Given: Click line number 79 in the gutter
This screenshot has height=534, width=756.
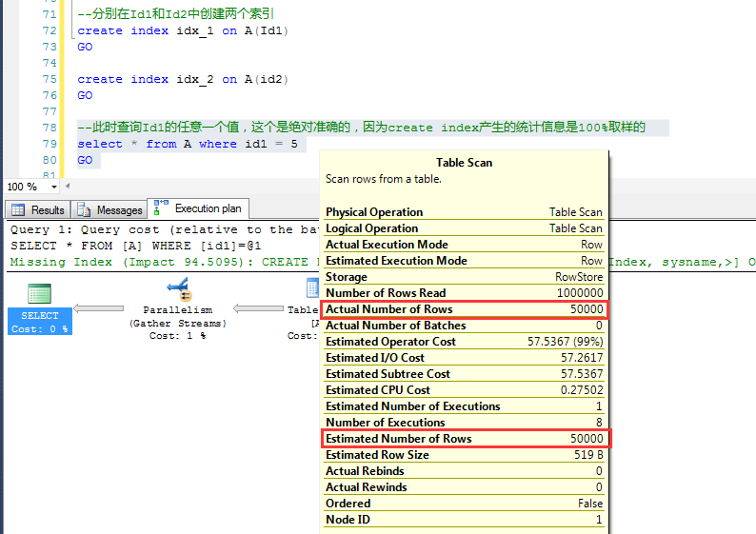Looking at the screenshot, I should pos(50,144).
